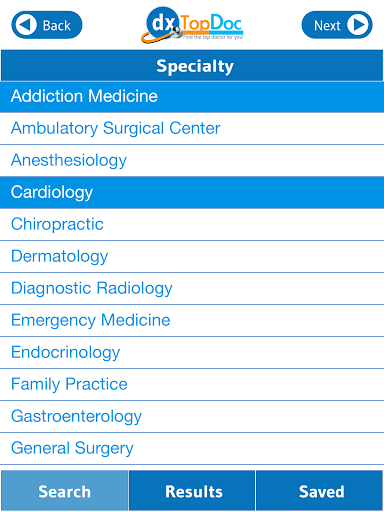Open the Search tab
This screenshot has width=384, height=512.
[x=64, y=491]
